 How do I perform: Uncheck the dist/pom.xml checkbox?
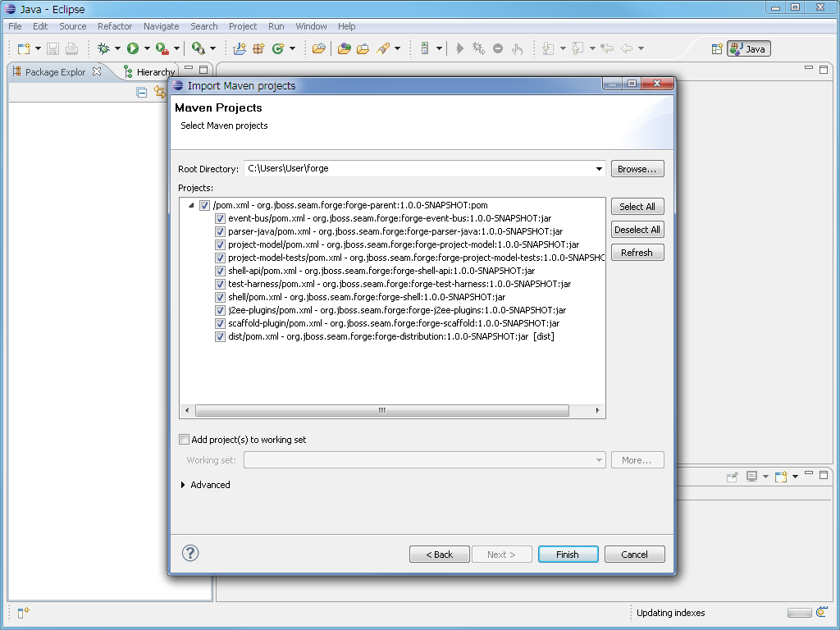pyautogui.click(x=220, y=336)
